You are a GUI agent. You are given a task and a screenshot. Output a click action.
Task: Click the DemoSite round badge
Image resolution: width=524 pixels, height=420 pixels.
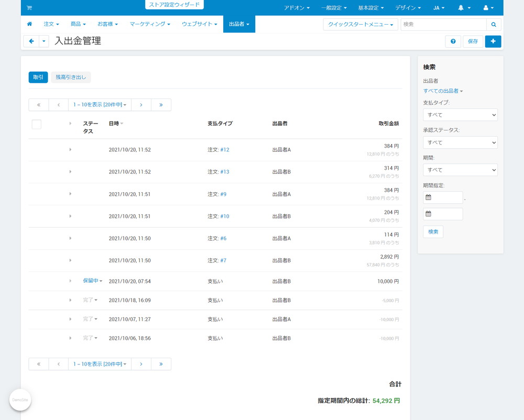[x=20, y=400]
